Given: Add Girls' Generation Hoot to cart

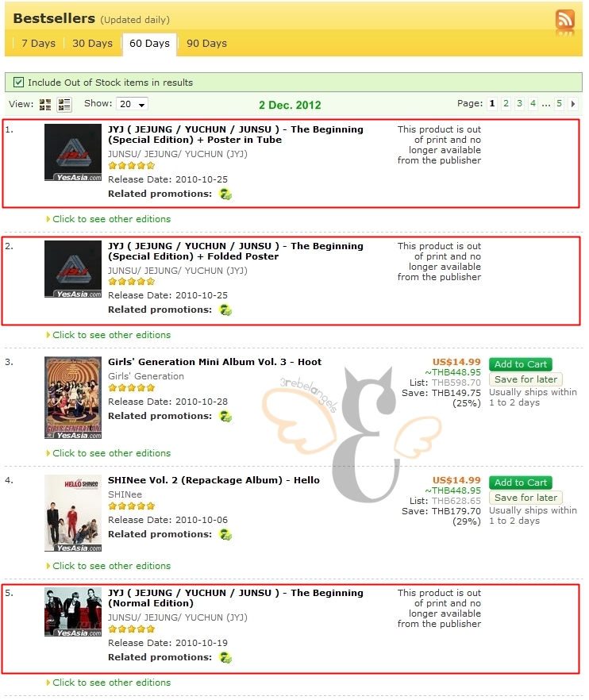Looking at the screenshot, I should click(x=521, y=364).
